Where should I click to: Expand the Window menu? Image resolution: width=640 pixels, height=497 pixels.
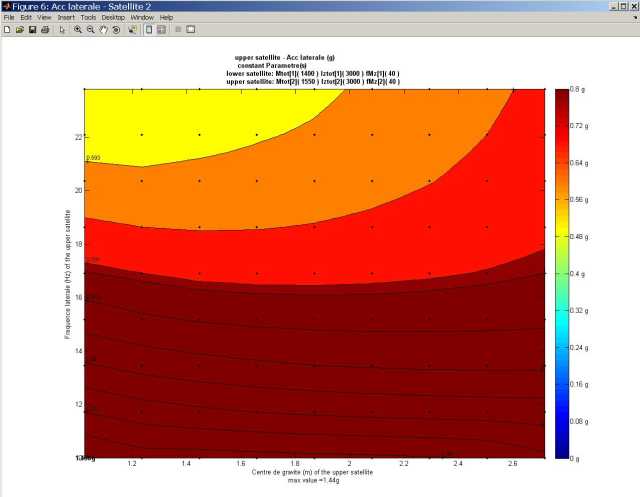tap(142, 18)
